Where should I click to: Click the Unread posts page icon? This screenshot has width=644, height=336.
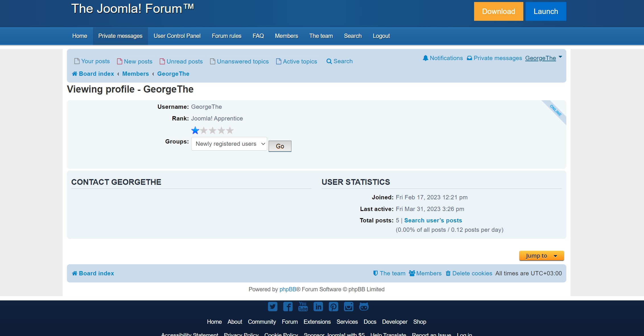point(162,61)
